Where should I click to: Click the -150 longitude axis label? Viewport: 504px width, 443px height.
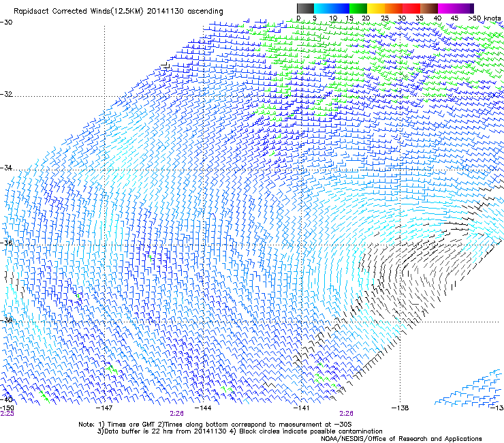tap(7, 408)
